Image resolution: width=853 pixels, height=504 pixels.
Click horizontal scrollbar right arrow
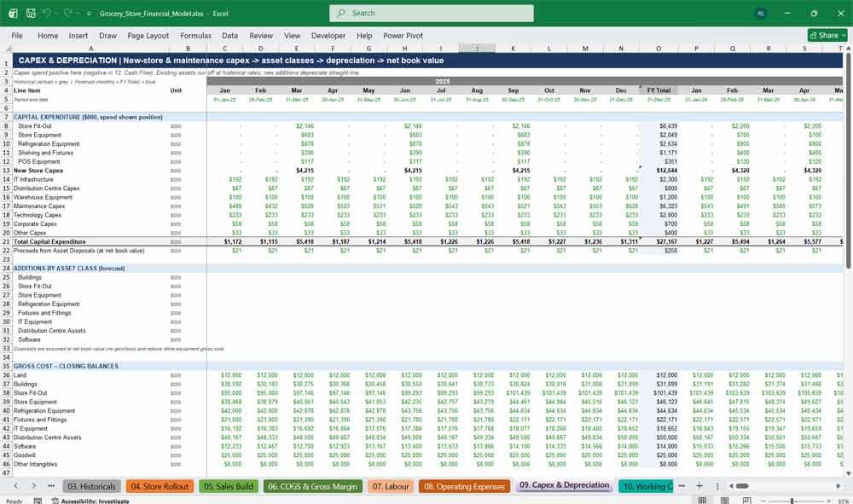click(x=838, y=485)
